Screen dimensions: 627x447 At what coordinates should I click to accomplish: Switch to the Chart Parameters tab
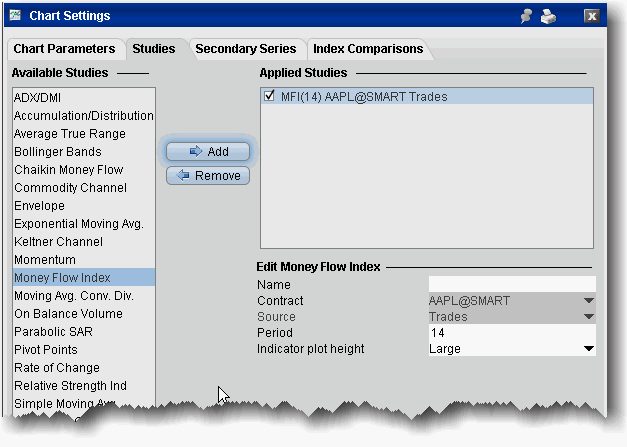65,49
